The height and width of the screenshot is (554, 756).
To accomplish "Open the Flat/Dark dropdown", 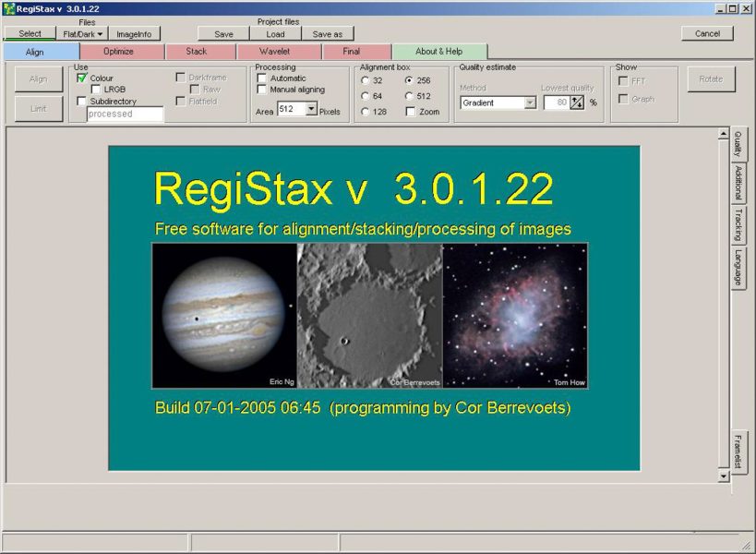I will [81, 33].
